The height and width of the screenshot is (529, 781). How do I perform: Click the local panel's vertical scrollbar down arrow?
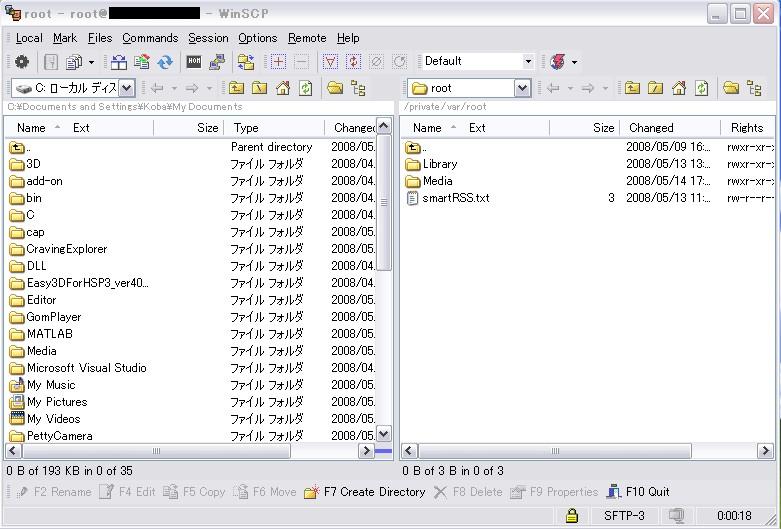(x=383, y=434)
